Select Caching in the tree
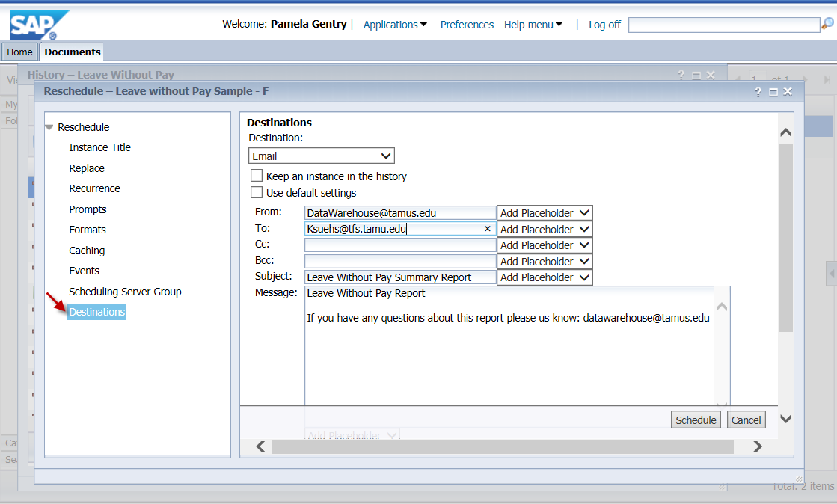The height and width of the screenshot is (504, 837). point(87,251)
